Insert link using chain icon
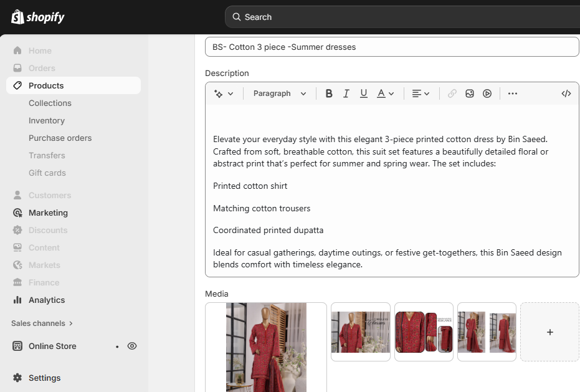The image size is (580, 392). coord(452,93)
